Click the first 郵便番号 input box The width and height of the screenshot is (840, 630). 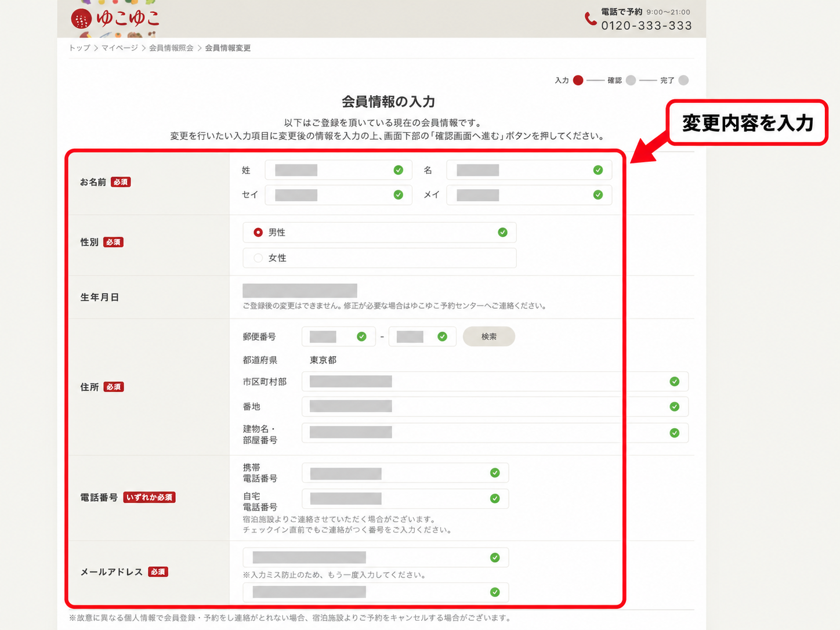pos(339,336)
